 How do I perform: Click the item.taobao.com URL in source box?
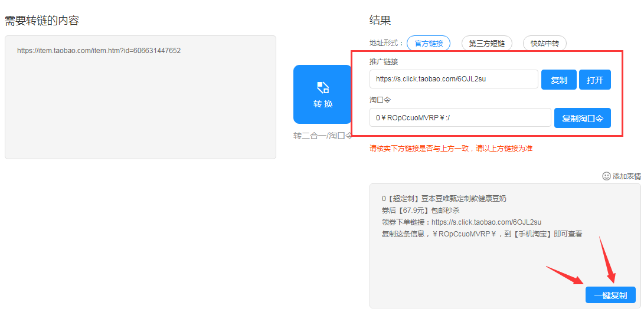point(99,51)
